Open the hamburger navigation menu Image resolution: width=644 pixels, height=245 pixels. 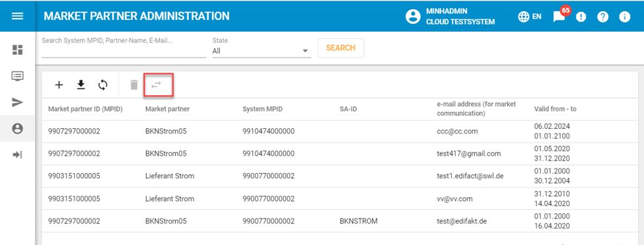point(18,16)
